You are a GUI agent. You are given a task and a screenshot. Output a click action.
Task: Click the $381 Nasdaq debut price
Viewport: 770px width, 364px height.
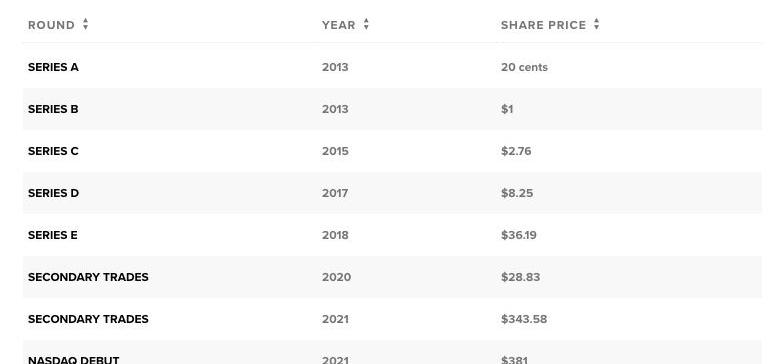point(514,360)
